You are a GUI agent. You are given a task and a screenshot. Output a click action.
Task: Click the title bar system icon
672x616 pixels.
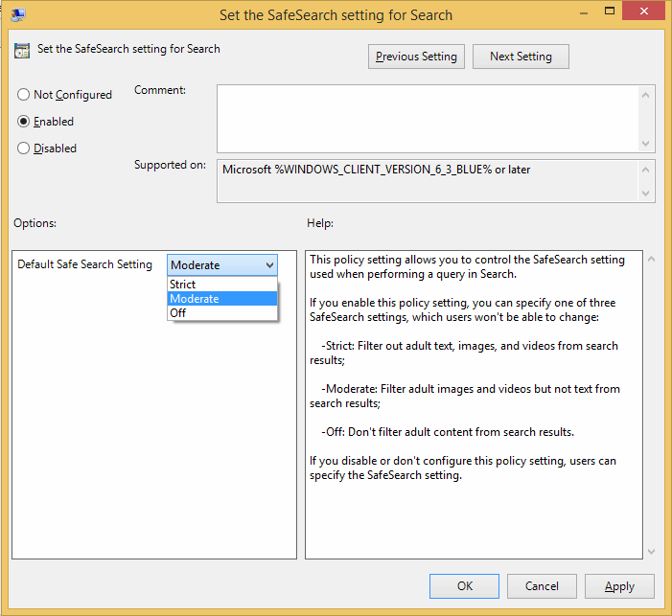click(x=18, y=14)
